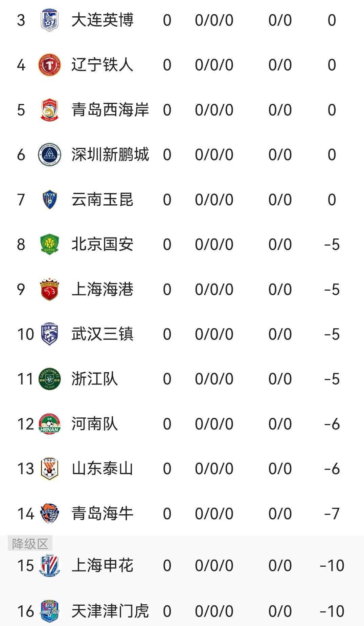
Task: Tap the Liaoning Tieren (辽宁铁人) red crest
Action: pos(49,65)
